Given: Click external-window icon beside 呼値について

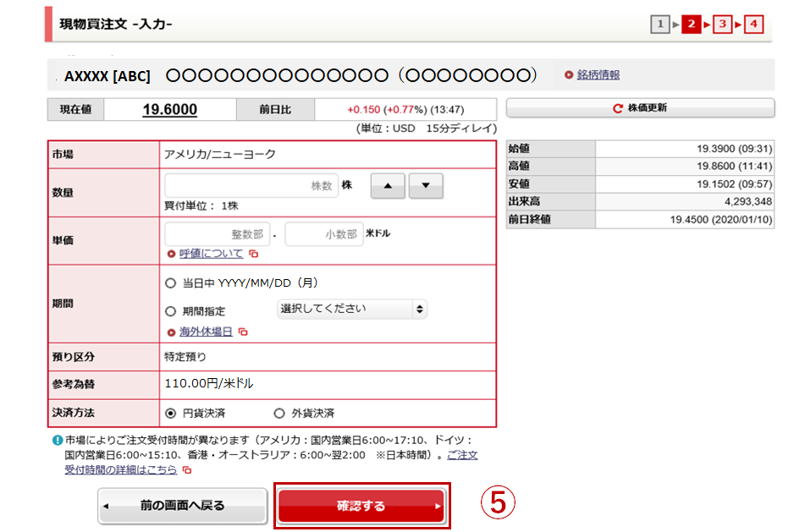Looking at the screenshot, I should [x=254, y=254].
